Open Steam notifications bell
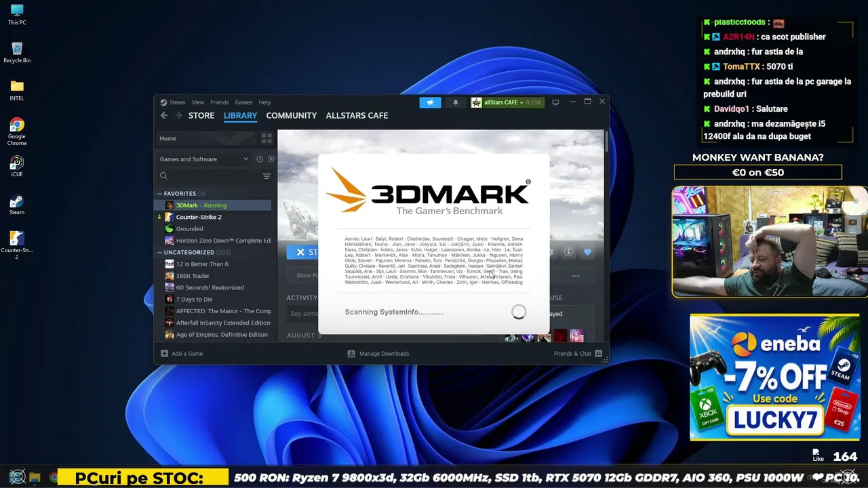The image size is (868, 488). (x=456, y=102)
